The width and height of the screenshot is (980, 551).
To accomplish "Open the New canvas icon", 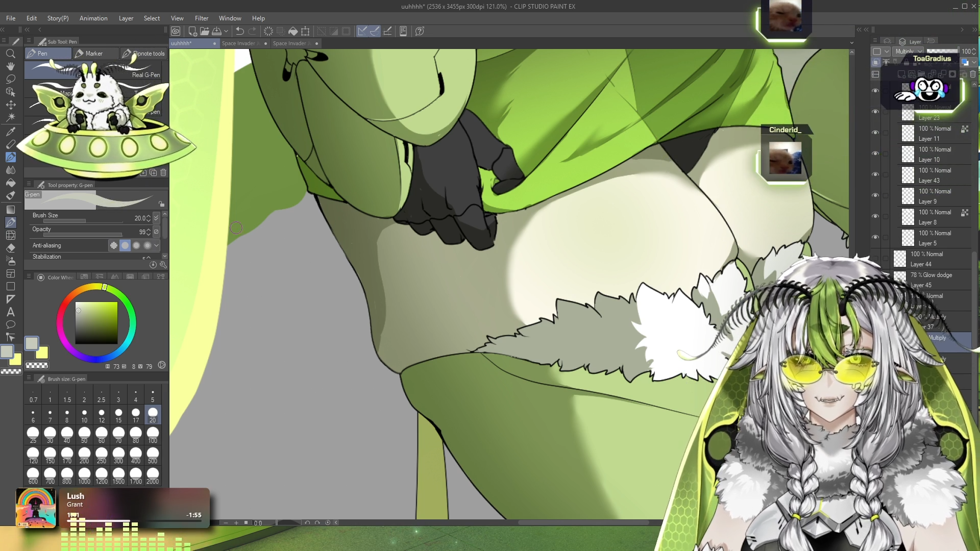I will coord(192,31).
